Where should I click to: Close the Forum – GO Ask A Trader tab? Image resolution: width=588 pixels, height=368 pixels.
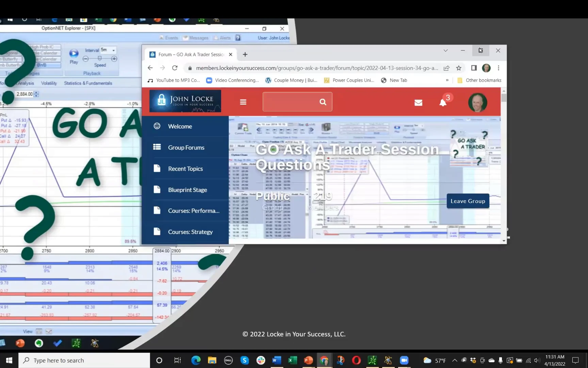click(230, 54)
